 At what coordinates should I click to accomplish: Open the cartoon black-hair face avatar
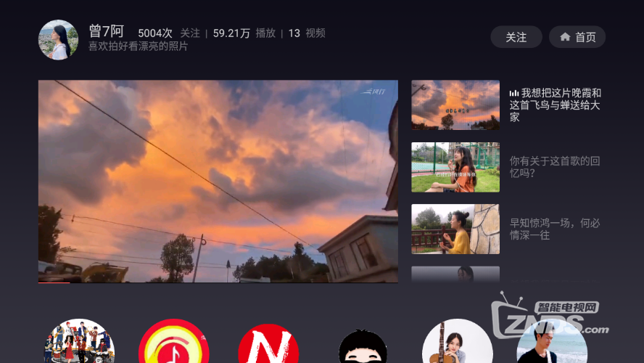pos(363,346)
